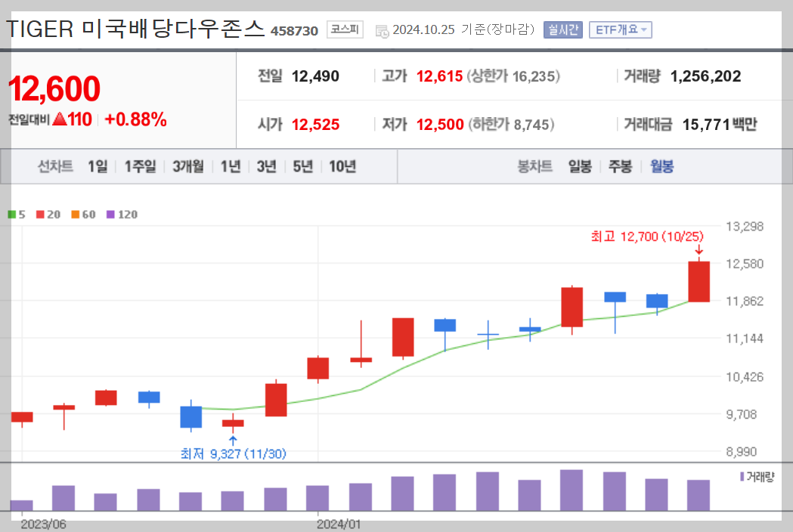Click the lowest candlestick above the 최저 arrow
This screenshot has height=532, width=793.
(233, 423)
